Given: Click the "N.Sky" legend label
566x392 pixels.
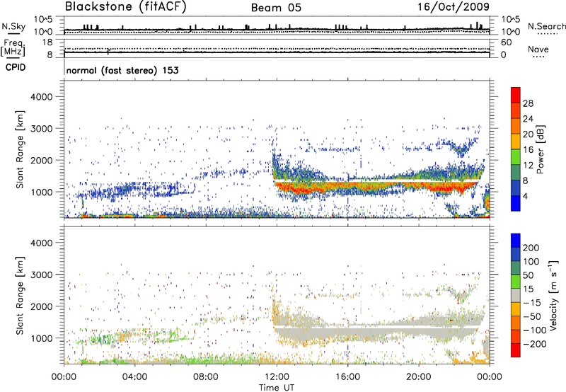Looking at the screenshot, I should point(13,26).
